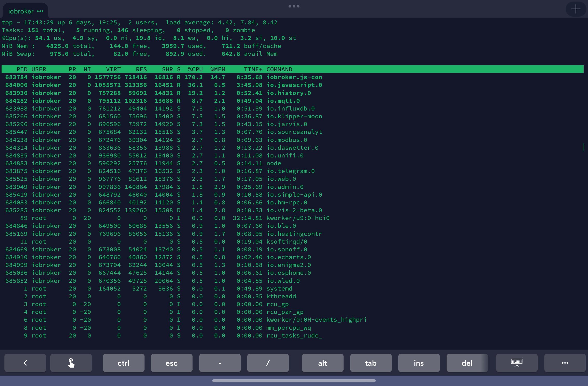Tap the touch gesture hand icon
588x386 pixels.
pos(71,363)
